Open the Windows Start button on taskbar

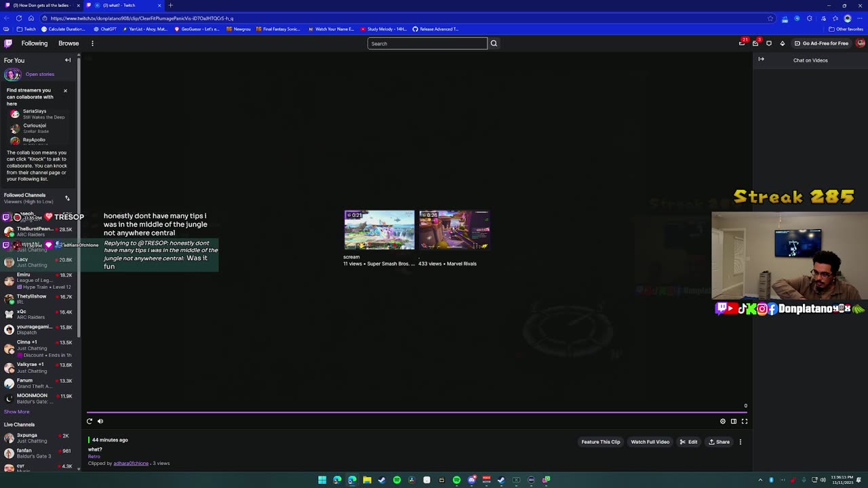point(322,480)
